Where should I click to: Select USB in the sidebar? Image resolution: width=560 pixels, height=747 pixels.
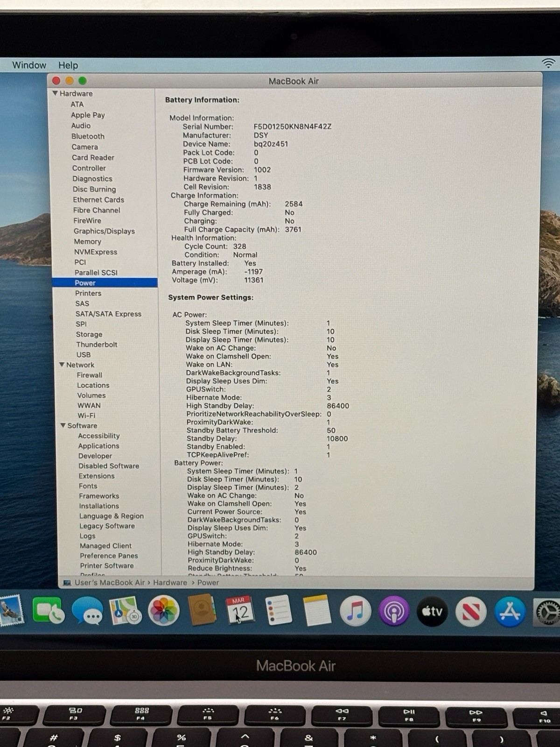[x=84, y=355]
